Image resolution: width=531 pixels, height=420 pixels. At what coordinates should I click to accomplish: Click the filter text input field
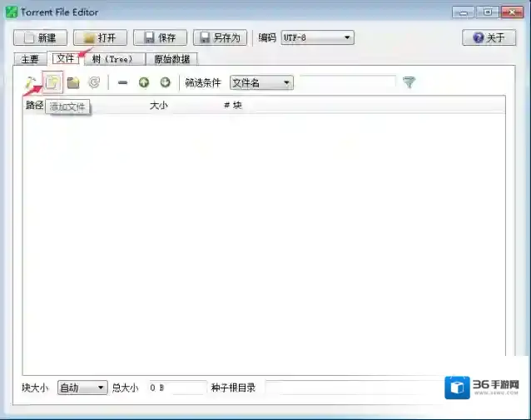[x=348, y=82]
